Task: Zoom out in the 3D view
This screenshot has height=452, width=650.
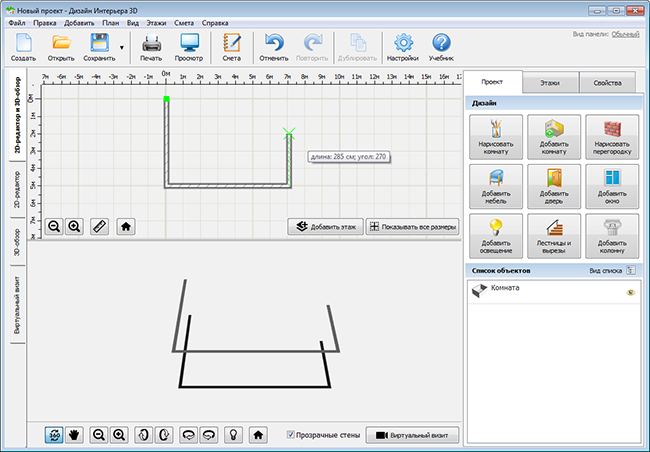Action: click(99, 435)
